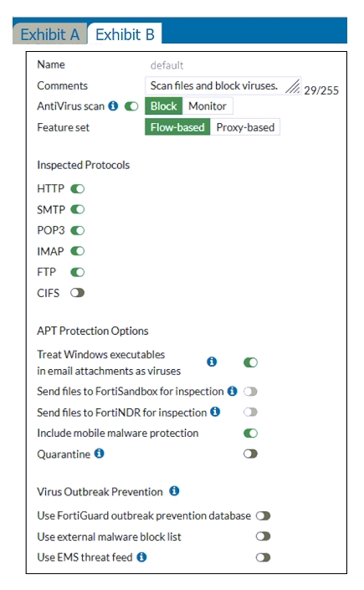The width and height of the screenshot is (364, 590).
Task: Click info icon next to AntiVirus scan
Action: [x=113, y=106]
